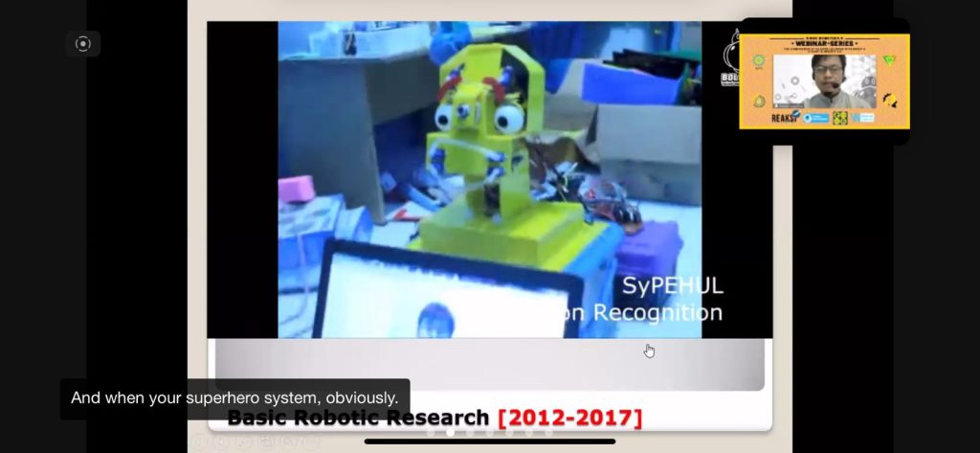Tap the live caption text box
The image size is (980, 453).
tap(234, 397)
